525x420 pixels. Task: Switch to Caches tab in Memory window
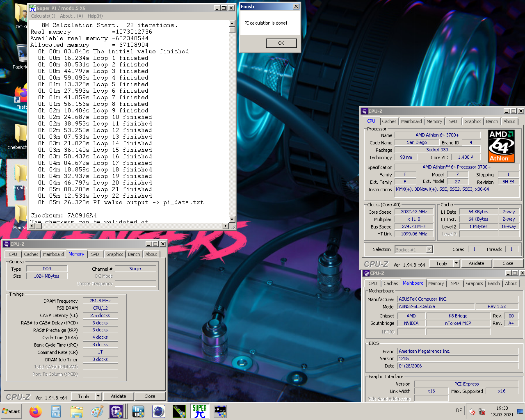[31, 254]
